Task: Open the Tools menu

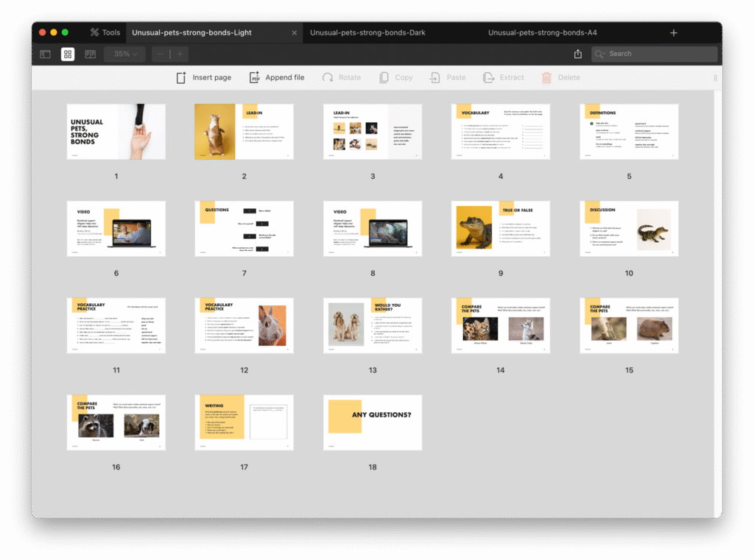Action: click(105, 32)
